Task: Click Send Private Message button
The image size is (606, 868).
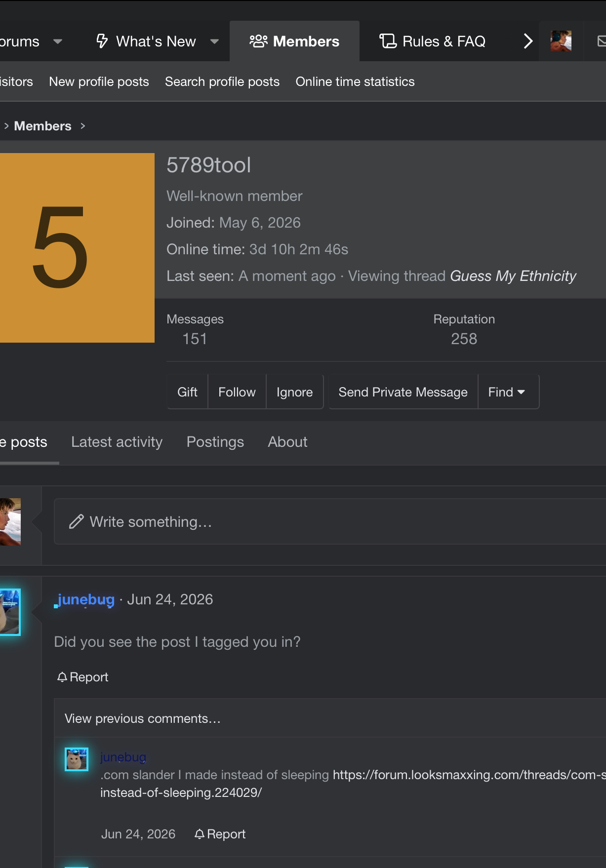Action: point(403,392)
